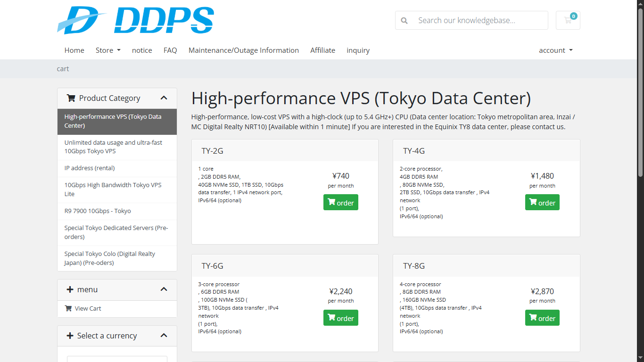Screen dimensions: 644x362
Task: Select High-performance VPS (Tokyo Data Center) category
Action: click(x=117, y=121)
